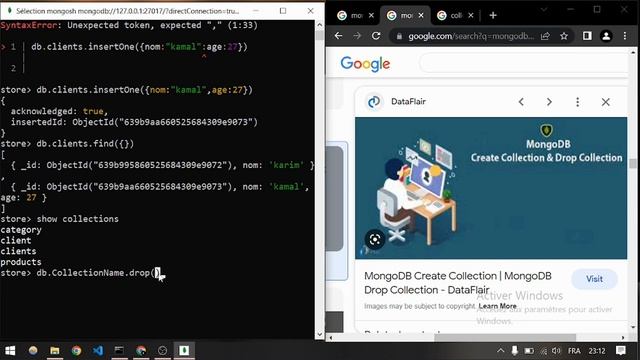Close the DataFlair image preview panel
Viewport: 640px width, 360px height.
click(606, 102)
